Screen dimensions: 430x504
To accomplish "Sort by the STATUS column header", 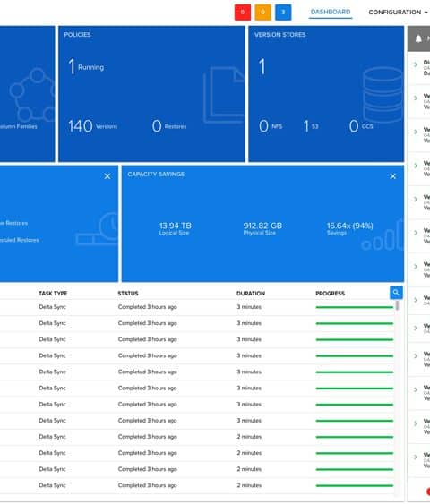I will point(128,294).
